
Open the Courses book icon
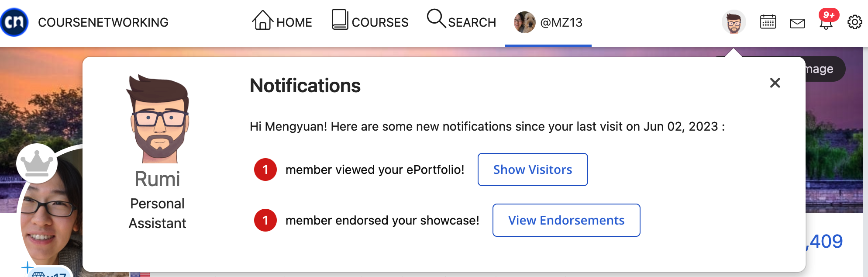(x=340, y=20)
